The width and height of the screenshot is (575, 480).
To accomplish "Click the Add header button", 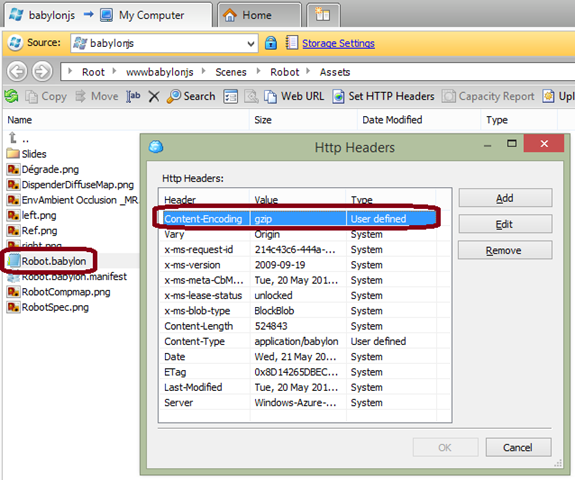I will (x=505, y=198).
